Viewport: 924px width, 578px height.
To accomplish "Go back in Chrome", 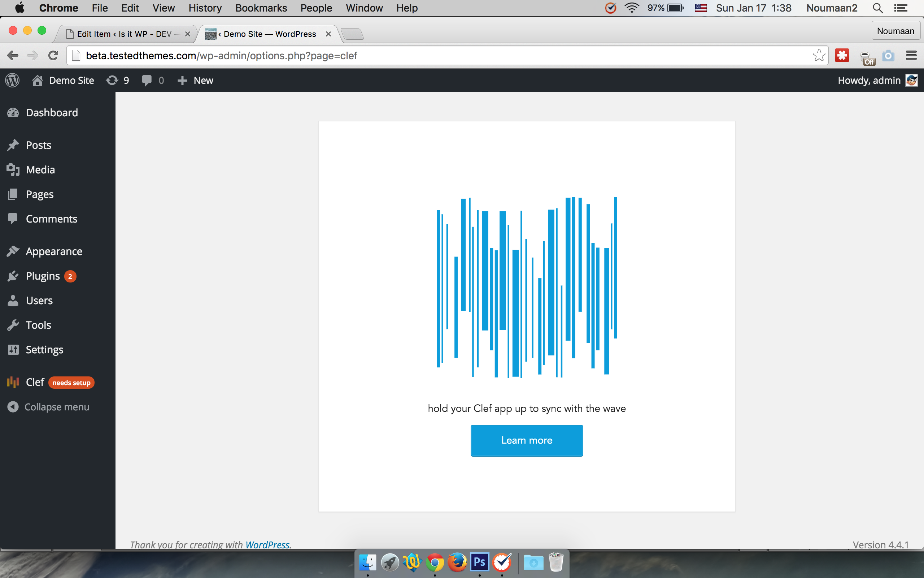I will coord(13,55).
